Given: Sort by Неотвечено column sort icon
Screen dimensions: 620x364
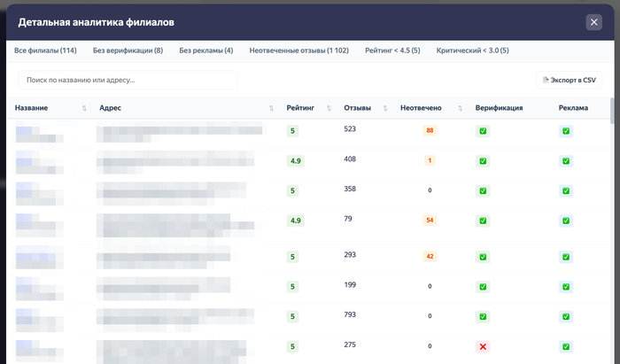Looking at the screenshot, I should click(461, 109).
